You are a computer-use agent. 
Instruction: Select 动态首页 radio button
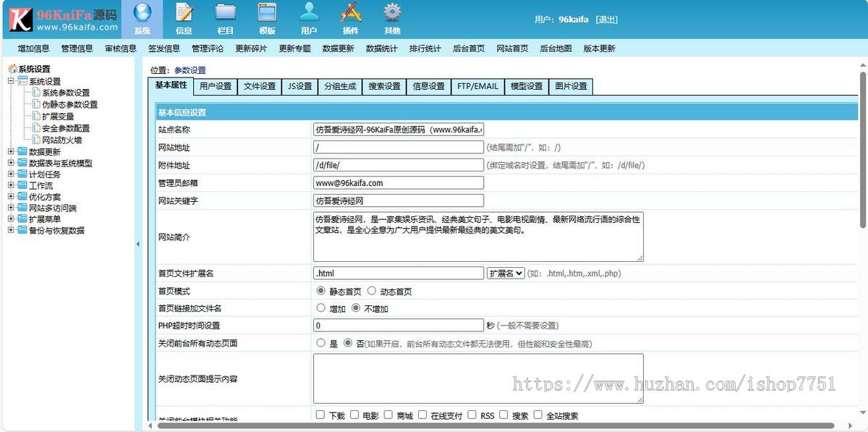point(372,291)
